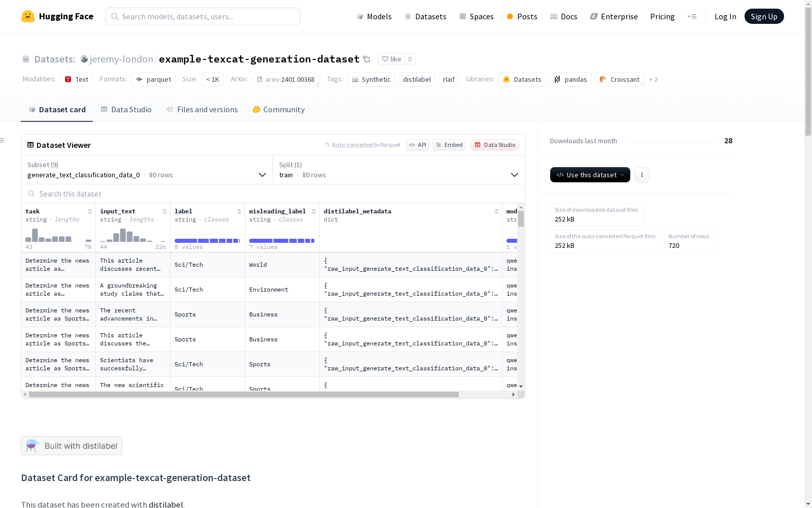Click the input_text length histogram
812x508 pixels.
click(x=133, y=235)
